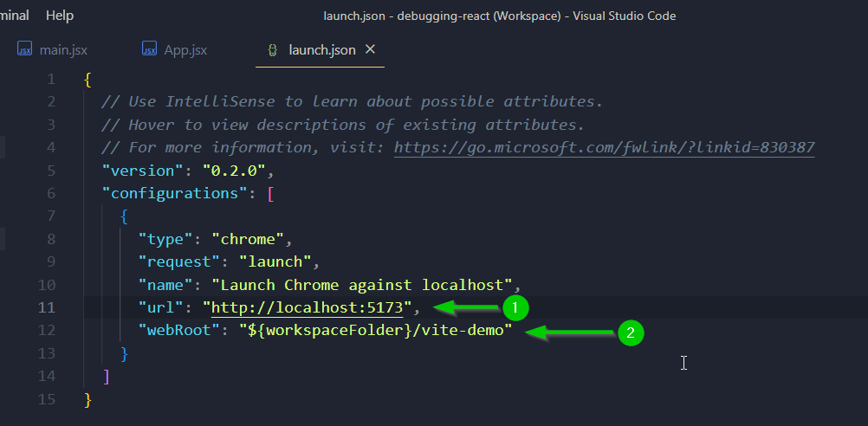This screenshot has width=868, height=426.
Task: Click the window title text
Action: (499, 16)
